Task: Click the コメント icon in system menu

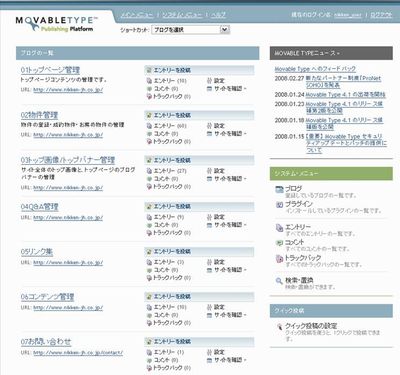Action: coord(279,243)
